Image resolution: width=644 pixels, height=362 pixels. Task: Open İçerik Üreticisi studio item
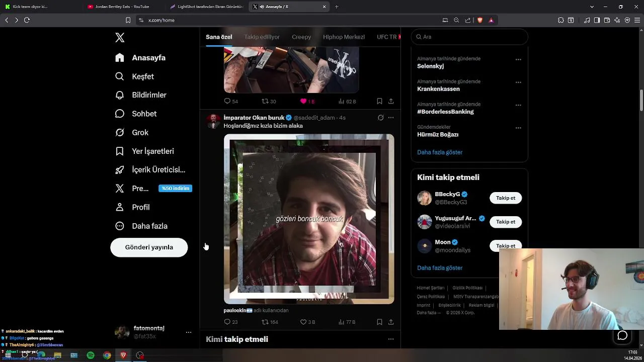pos(150,170)
